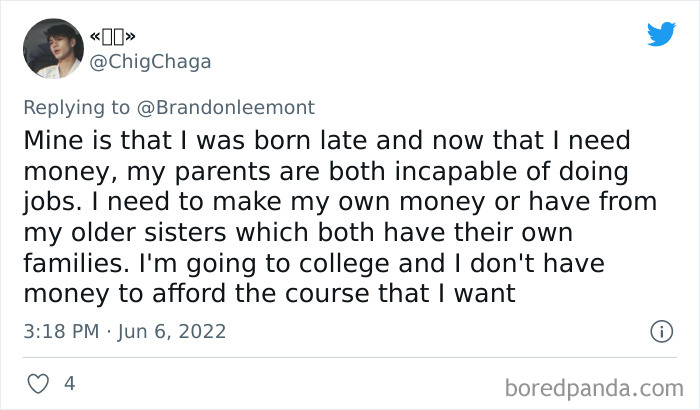Screen dimensions: 700x410
Task: Click the Twitter bird logo
Action: (x=661, y=35)
